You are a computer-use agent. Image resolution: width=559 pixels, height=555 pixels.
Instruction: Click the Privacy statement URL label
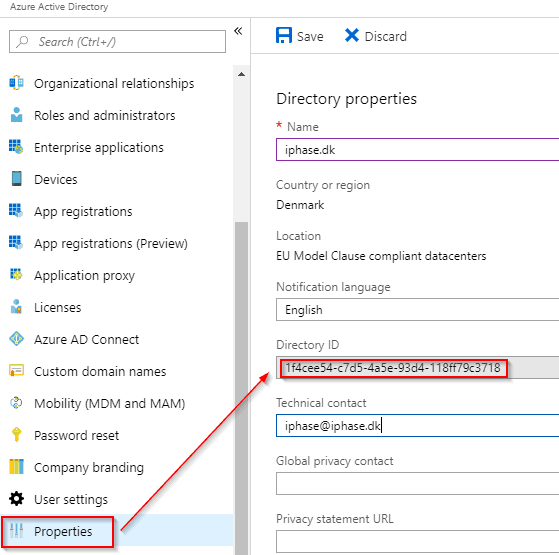point(335,519)
